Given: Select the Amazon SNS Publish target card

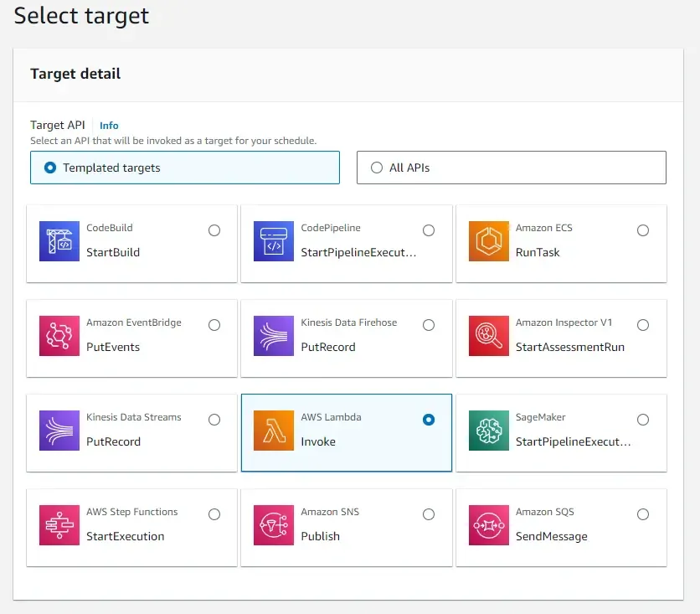Looking at the screenshot, I should click(x=346, y=527).
